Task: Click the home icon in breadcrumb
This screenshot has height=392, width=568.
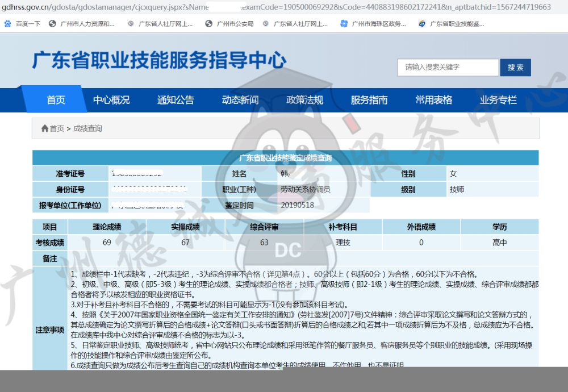Action: [45, 128]
